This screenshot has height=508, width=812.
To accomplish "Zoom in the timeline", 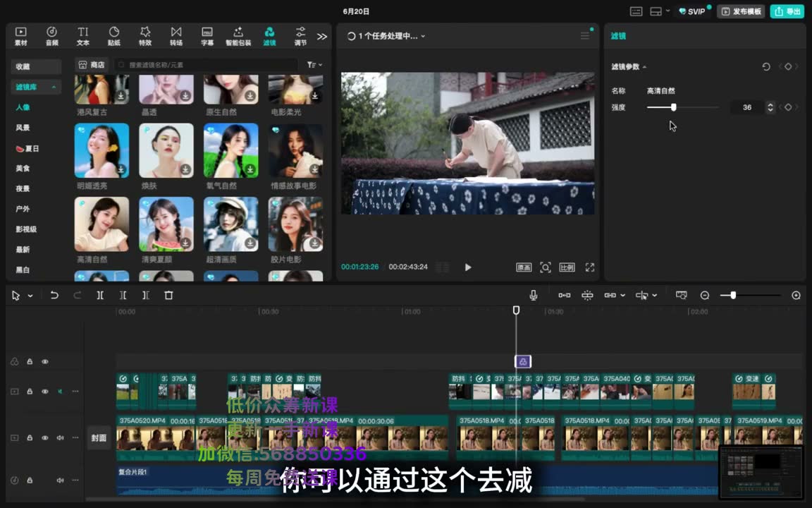I will 796,296.
